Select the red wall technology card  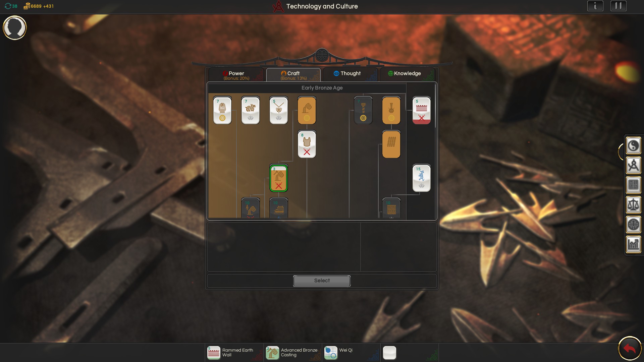point(421,110)
